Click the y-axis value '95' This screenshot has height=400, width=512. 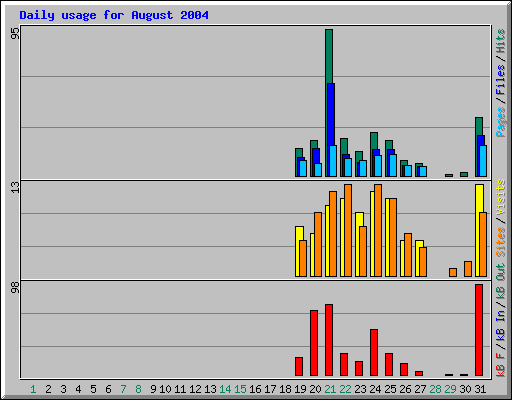15,33
